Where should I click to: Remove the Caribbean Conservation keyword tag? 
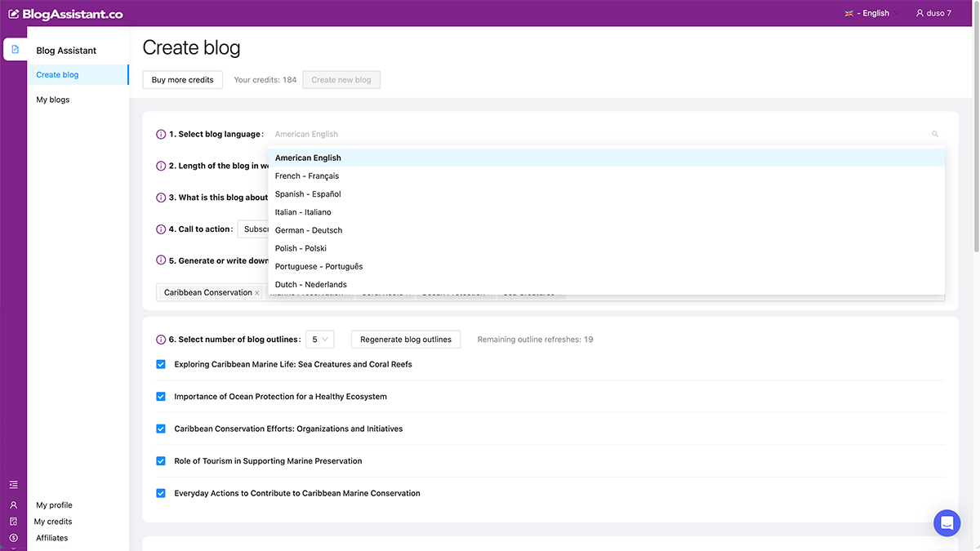click(257, 293)
